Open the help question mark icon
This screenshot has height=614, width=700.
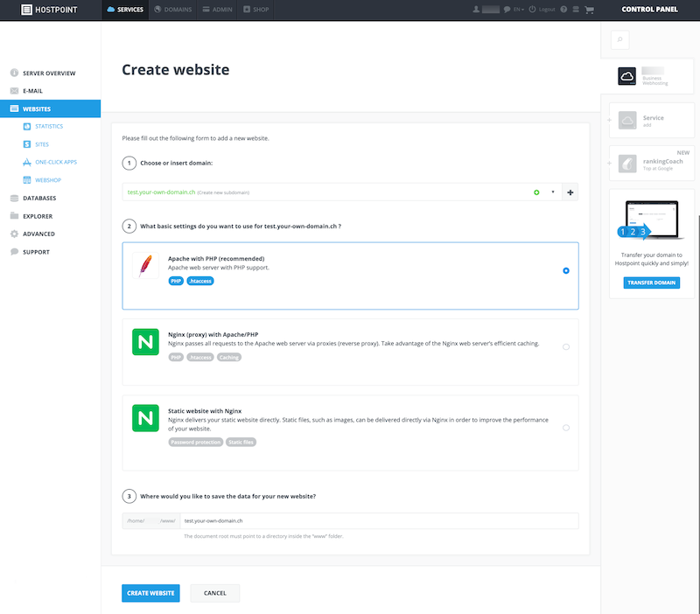click(563, 10)
